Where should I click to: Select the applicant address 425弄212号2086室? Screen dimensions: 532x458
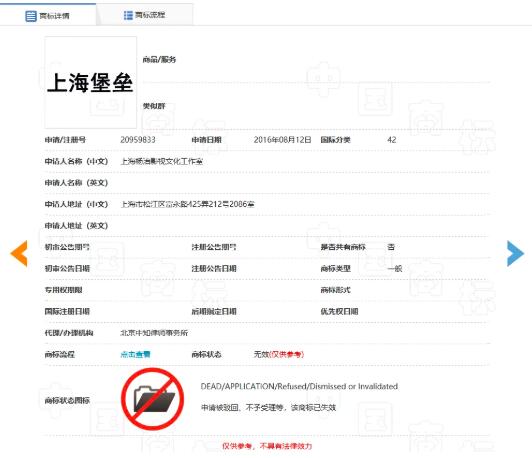(188, 204)
